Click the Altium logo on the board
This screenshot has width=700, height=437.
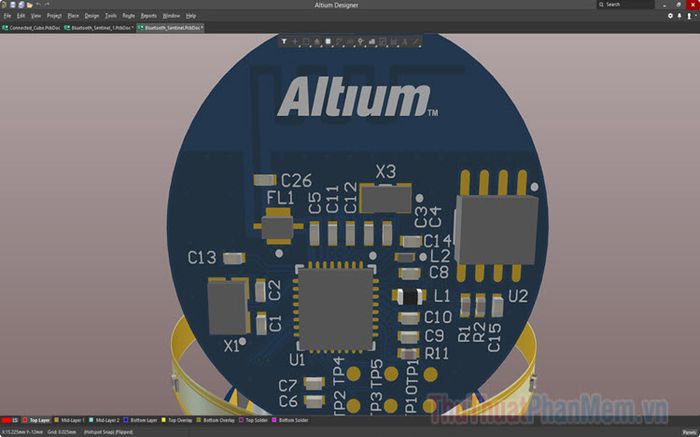pos(357,97)
